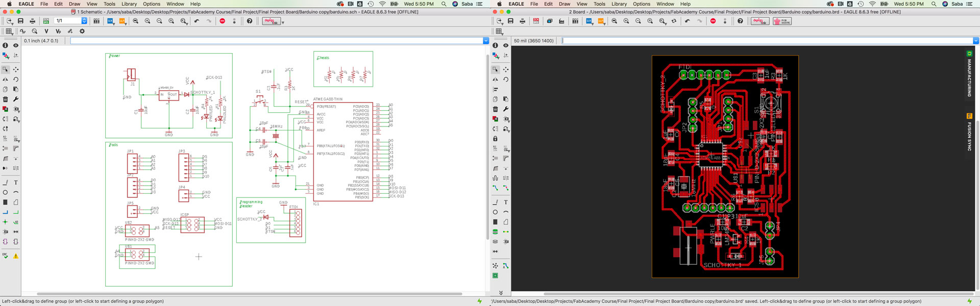This screenshot has width=980, height=306.
Task: Click Undo in the schematic toolbar
Action: (x=197, y=21)
